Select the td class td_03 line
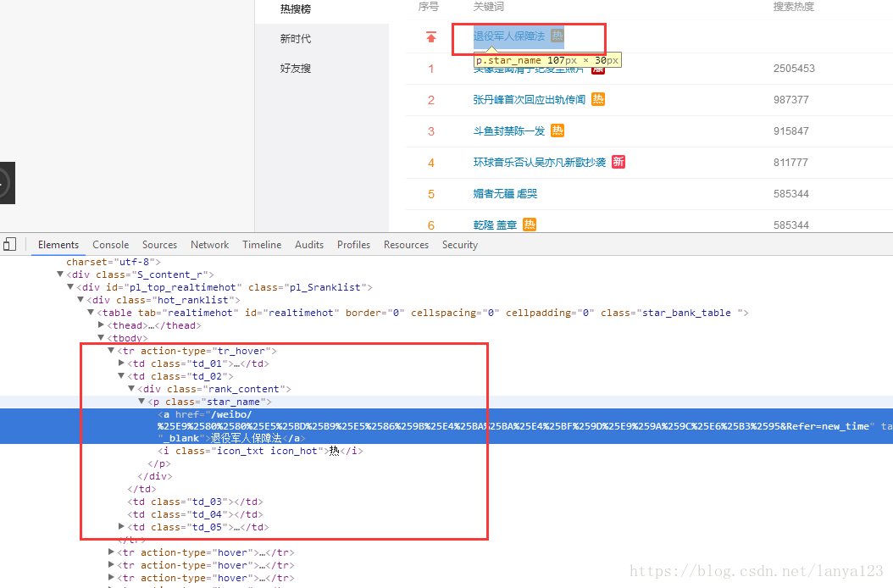Viewport: 893px width, 588px height. [x=196, y=502]
